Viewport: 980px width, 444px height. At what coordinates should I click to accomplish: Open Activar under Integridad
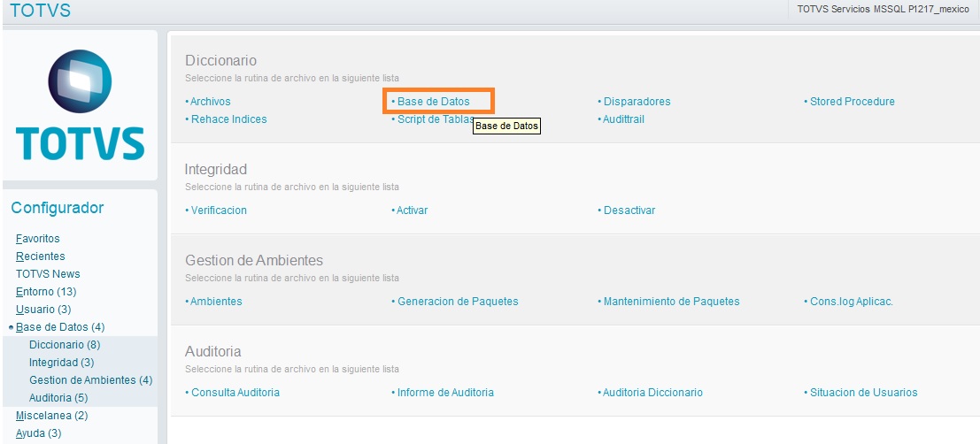[412, 210]
